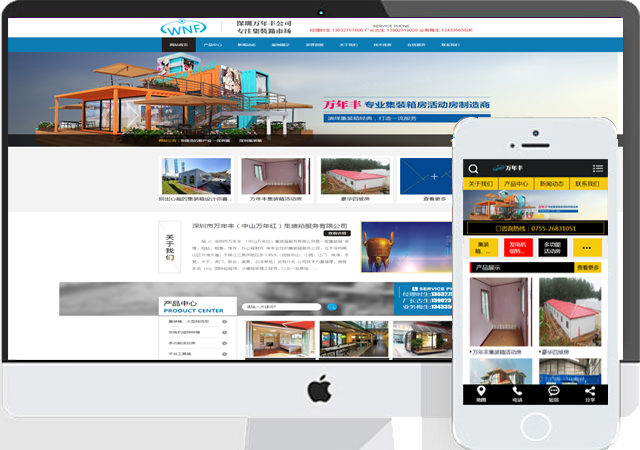Screen dimensions: 640x450
Task: Expand second product category arrow in sidebar
Action: 224,332
